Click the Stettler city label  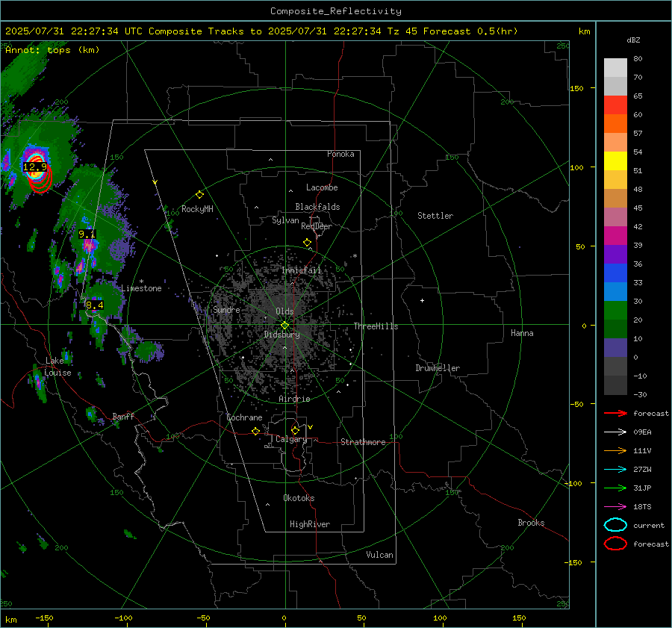pos(435,216)
